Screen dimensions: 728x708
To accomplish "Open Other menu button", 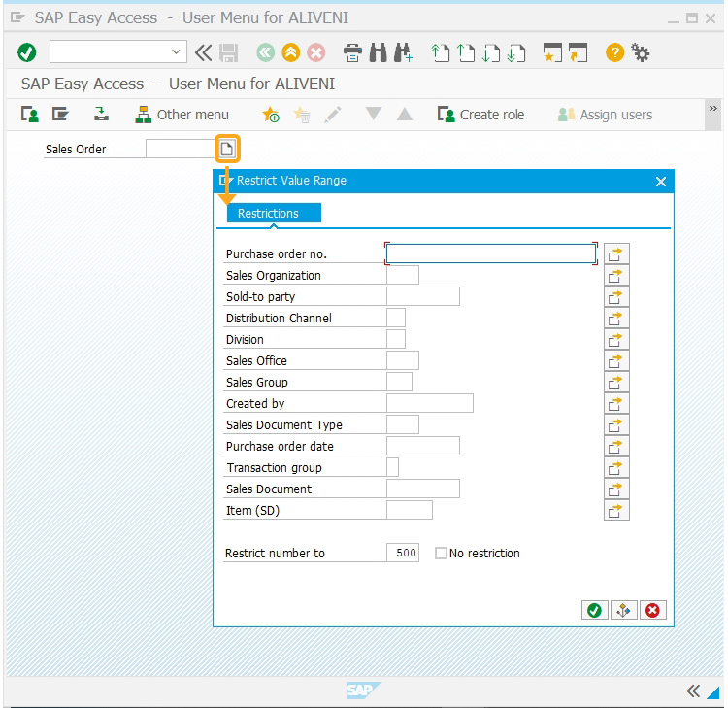I will (182, 115).
